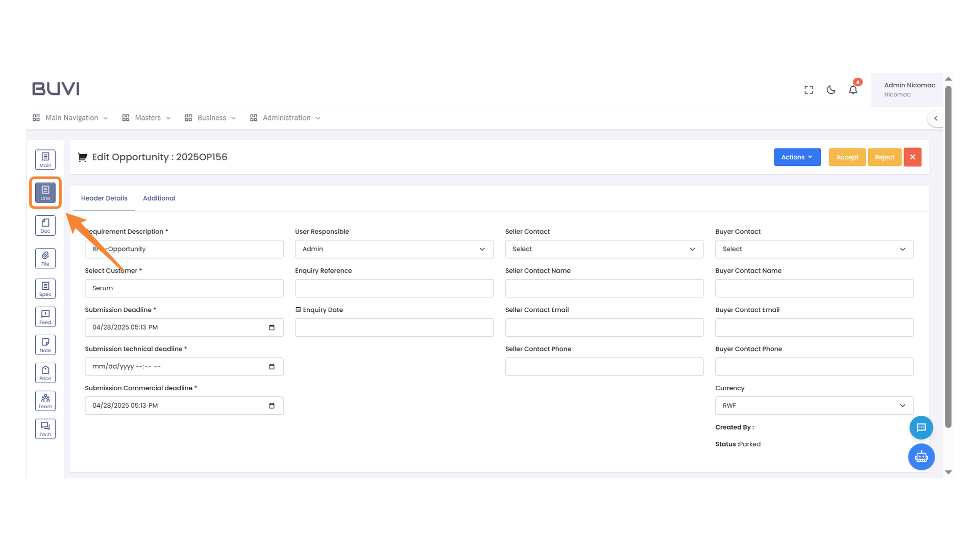Click the Accept button
Image resolution: width=980 pixels, height=551 pixels.
click(847, 157)
